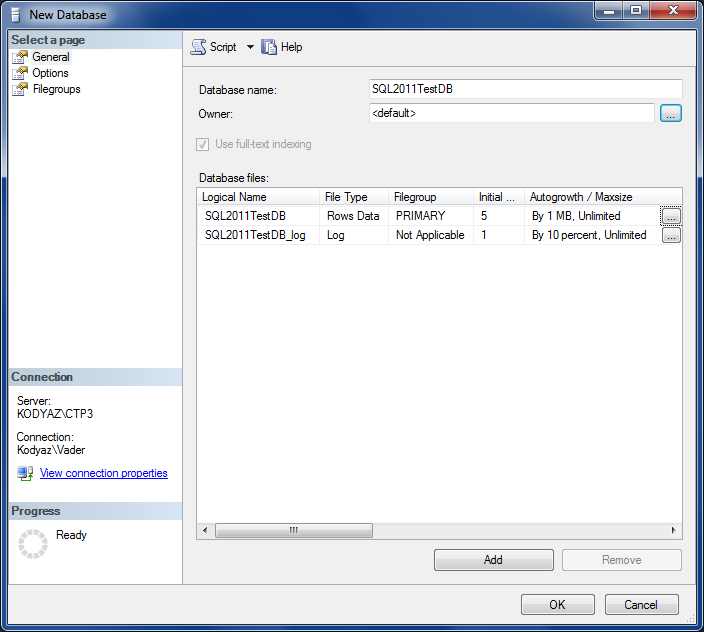Click the Script scroll icon
The height and width of the screenshot is (632, 704).
point(198,47)
